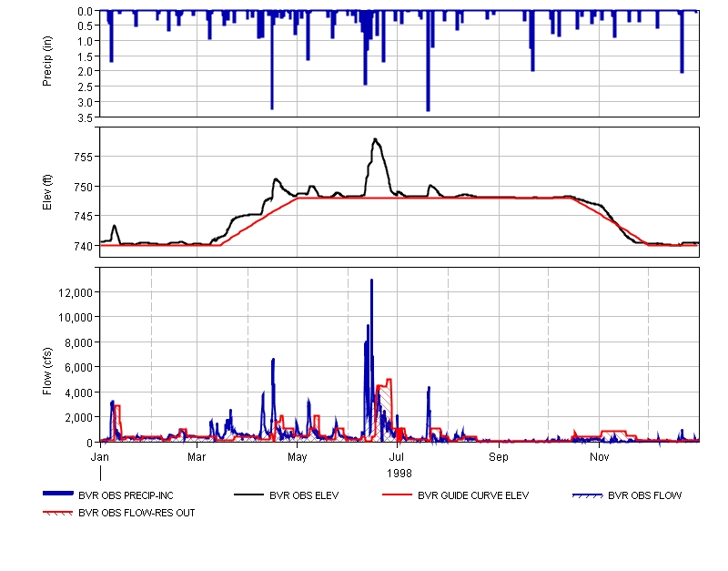This screenshot has width=728, height=571.
Task: Click the May label on the time axis
Action: [298, 454]
